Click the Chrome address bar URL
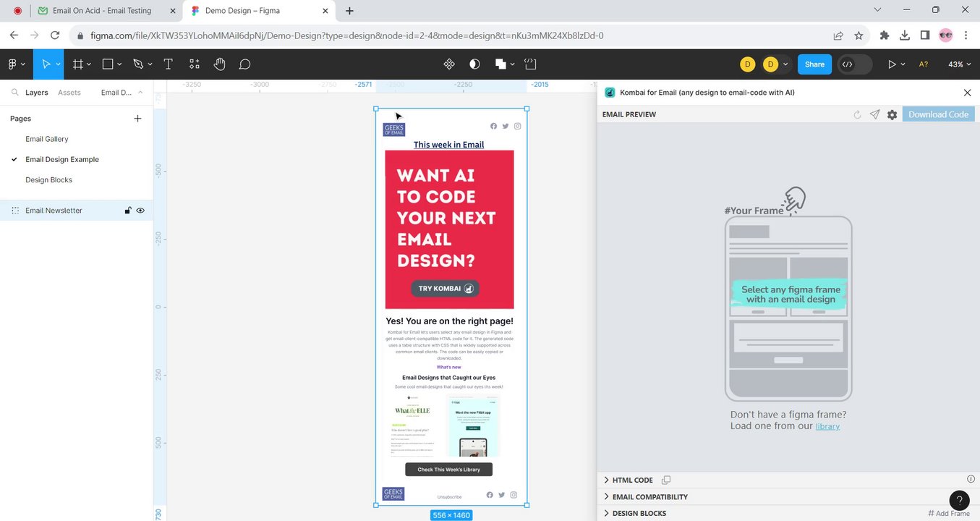This screenshot has width=980, height=521. click(347, 35)
